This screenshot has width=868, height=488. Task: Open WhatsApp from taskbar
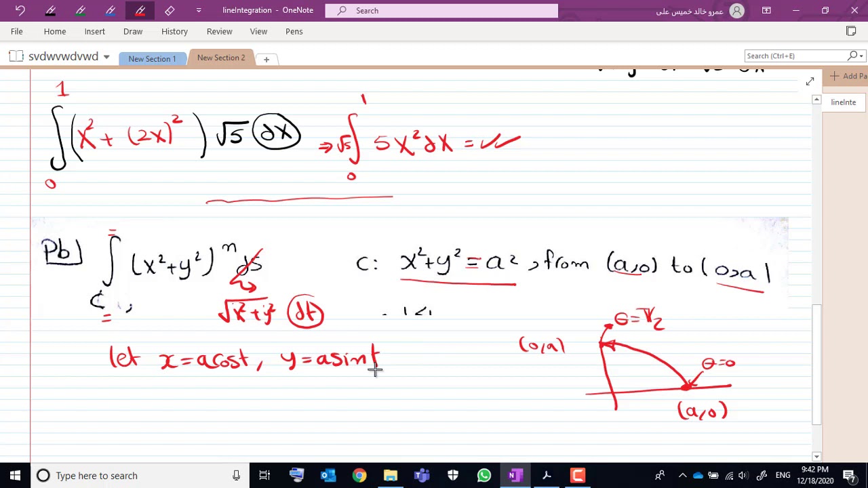click(484, 475)
